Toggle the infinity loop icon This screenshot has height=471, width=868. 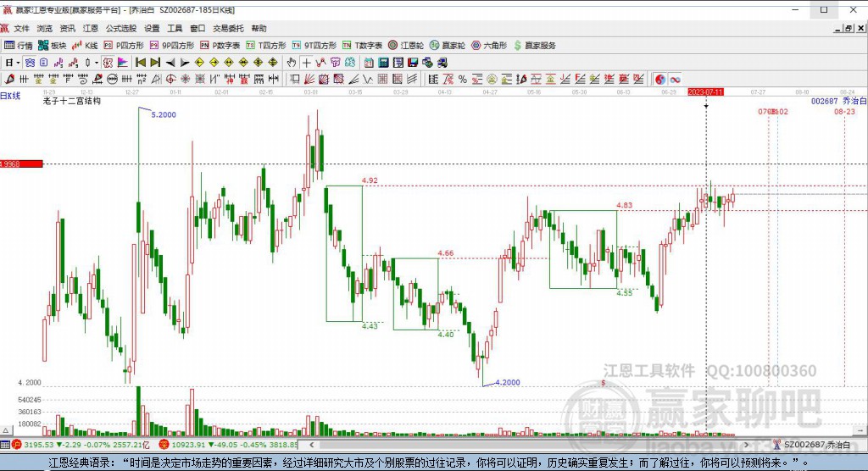[675, 79]
